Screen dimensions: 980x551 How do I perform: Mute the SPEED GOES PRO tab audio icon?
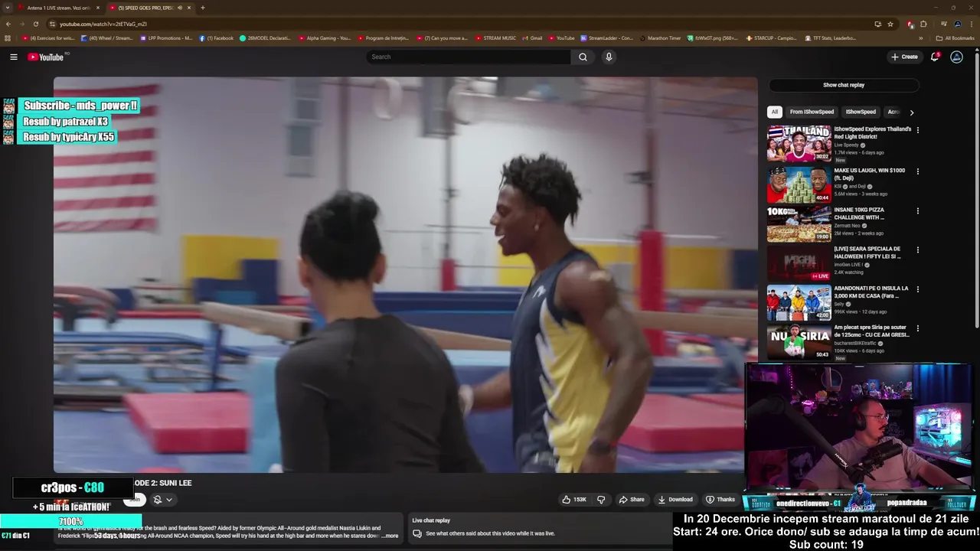pyautogui.click(x=180, y=8)
